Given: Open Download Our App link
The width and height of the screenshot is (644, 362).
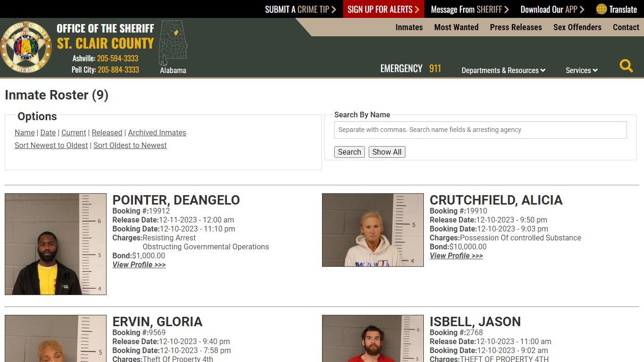Looking at the screenshot, I should (x=552, y=9).
